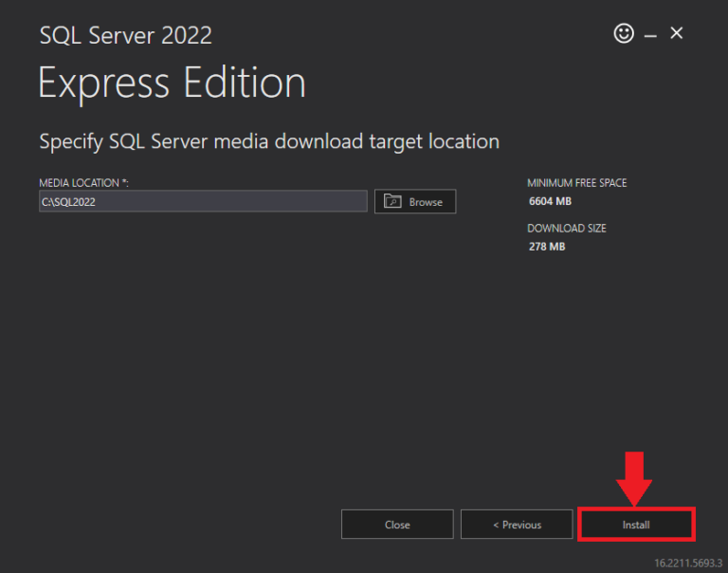
Task: Minimize the SQL Server installer window
Action: (x=650, y=34)
